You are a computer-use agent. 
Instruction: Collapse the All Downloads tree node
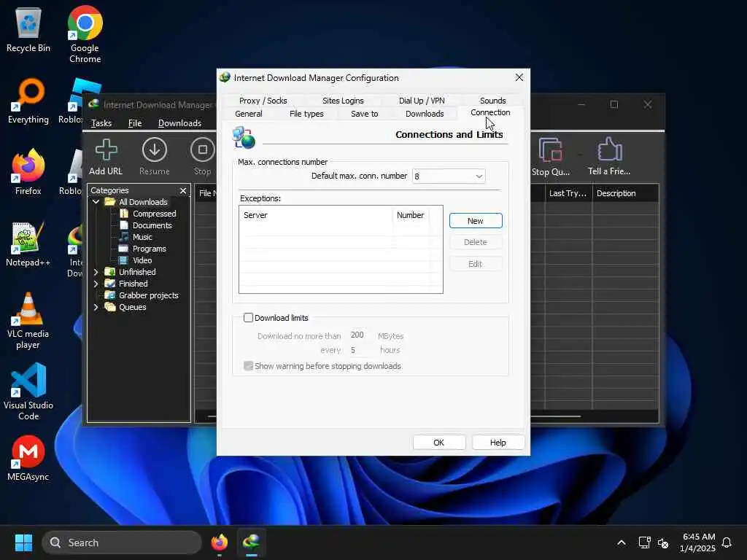[x=96, y=202]
